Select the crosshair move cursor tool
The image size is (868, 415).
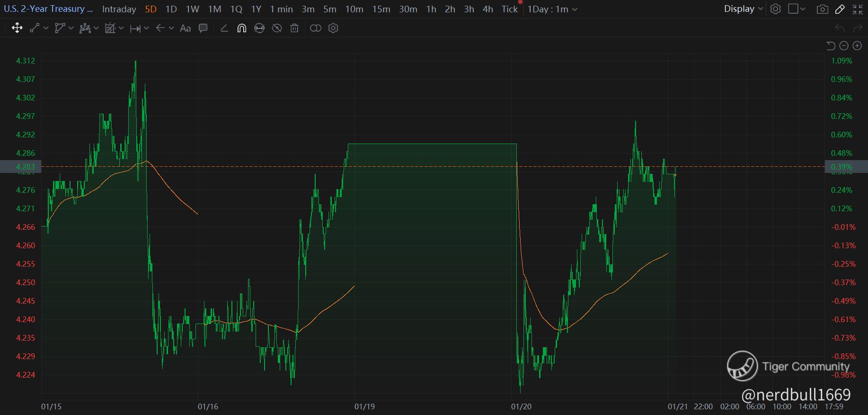click(x=17, y=28)
